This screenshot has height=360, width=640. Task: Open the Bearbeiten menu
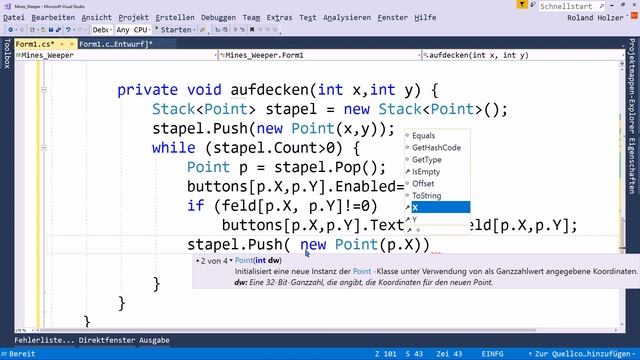(x=53, y=18)
